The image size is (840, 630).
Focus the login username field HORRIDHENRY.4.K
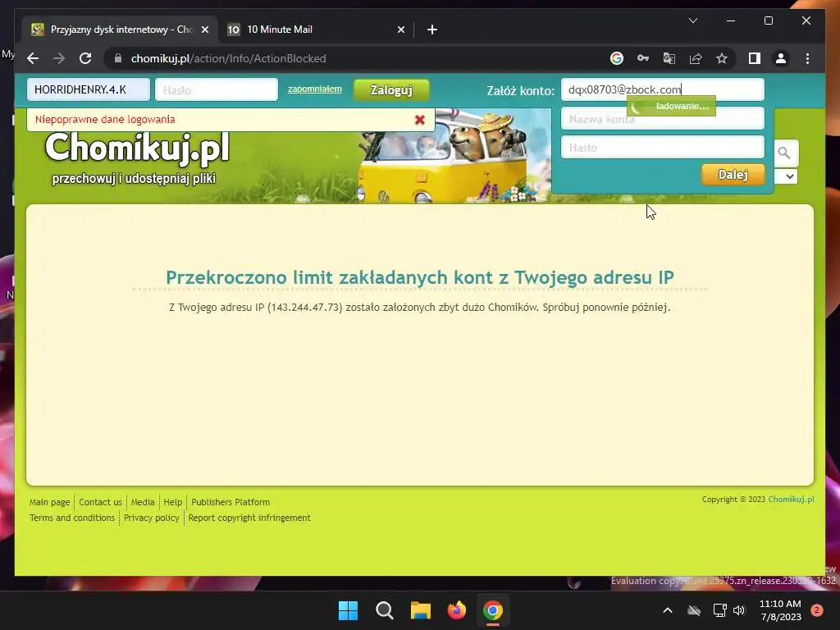pos(89,89)
